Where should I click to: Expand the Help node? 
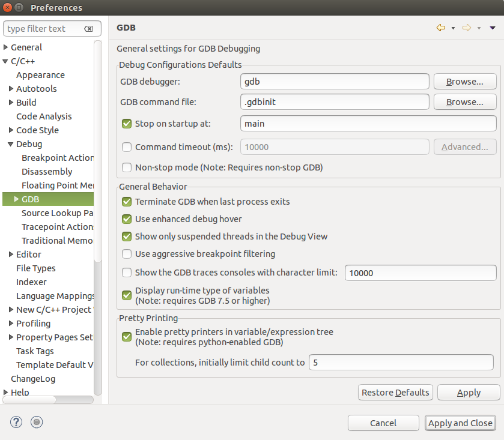point(5,392)
